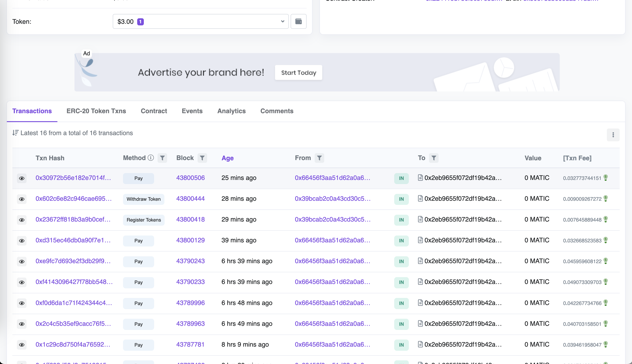Open the Analytics tab
The height and width of the screenshot is (364, 632).
[231, 111]
